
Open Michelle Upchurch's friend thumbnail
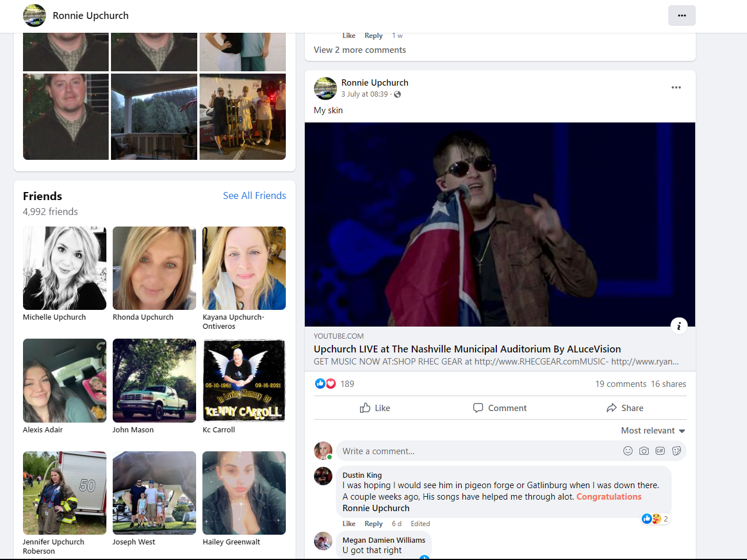coord(64,269)
